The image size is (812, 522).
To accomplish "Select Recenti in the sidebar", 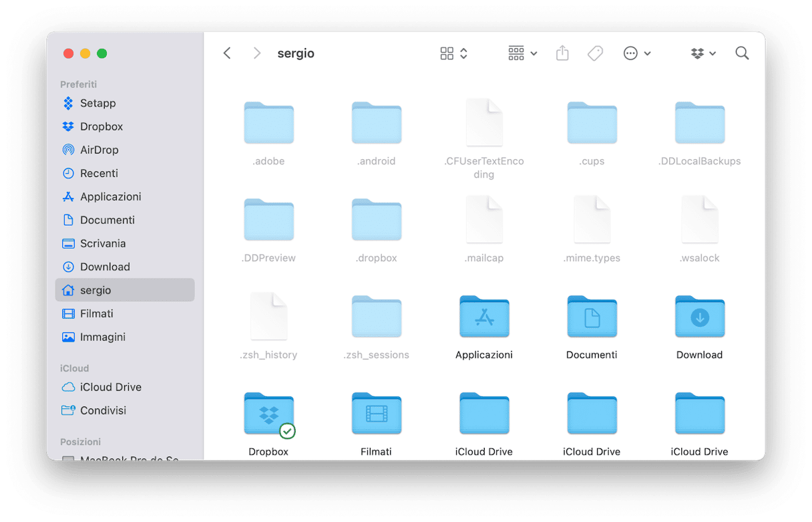I will click(99, 173).
